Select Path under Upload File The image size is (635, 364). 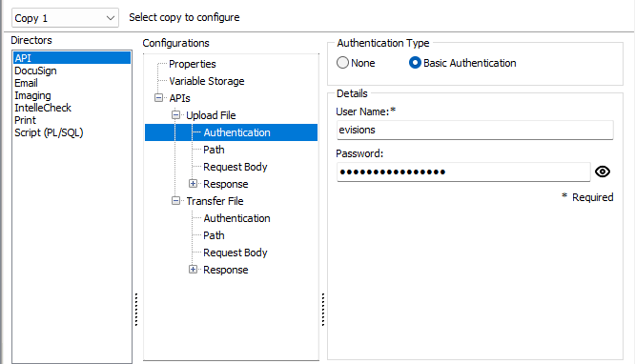pos(214,150)
